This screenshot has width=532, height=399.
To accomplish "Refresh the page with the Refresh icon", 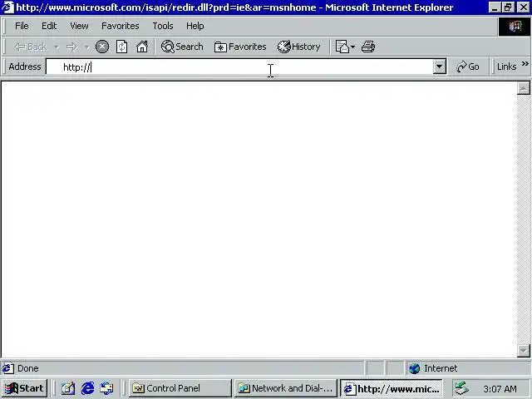I will point(122,47).
